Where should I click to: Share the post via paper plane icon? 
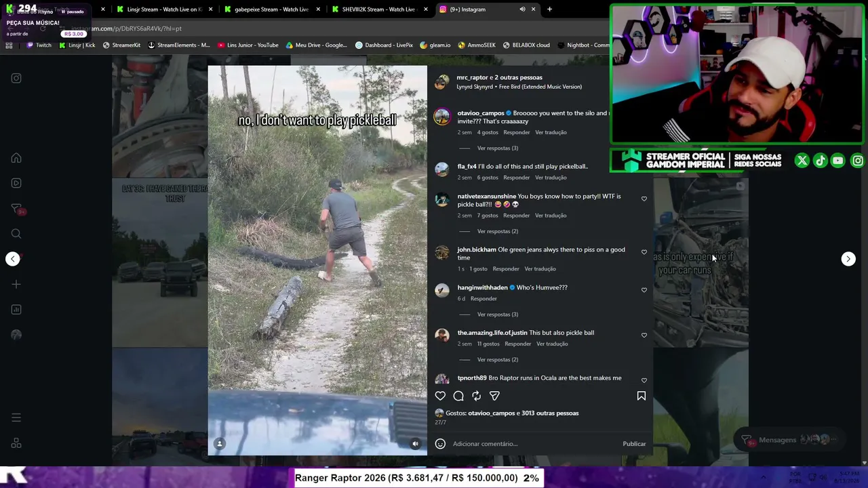tap(494, 396)
